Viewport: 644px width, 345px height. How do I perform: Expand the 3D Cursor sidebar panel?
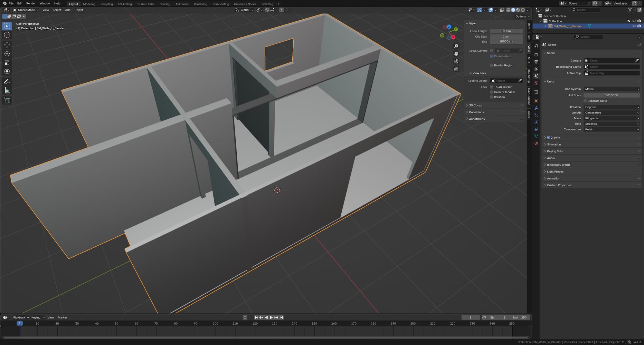pos(476,105)
